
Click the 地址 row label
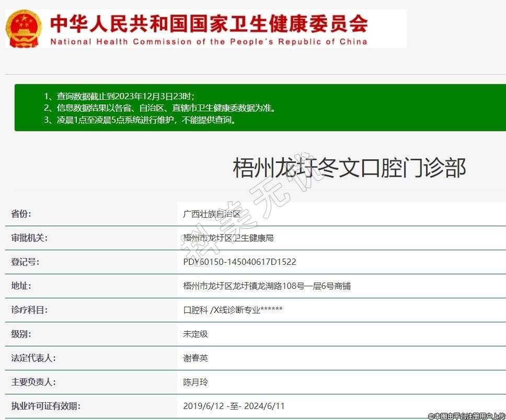point(21,286)
